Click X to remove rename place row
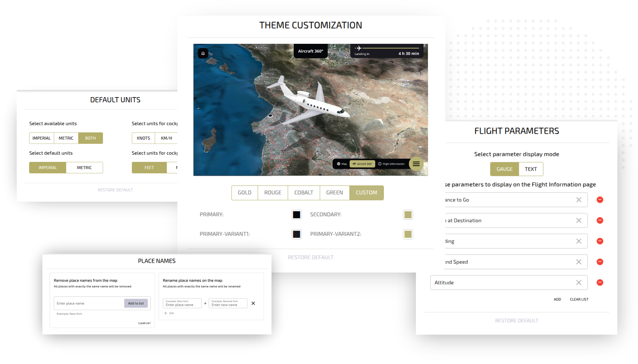The width and height of the screenshot is (638, 364). click(x=253, y=303)
